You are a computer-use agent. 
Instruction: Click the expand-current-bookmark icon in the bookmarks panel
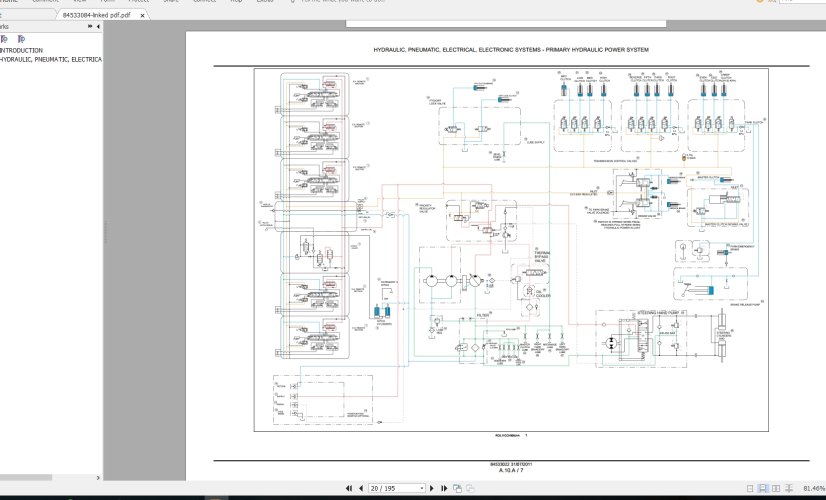[5, 39]
